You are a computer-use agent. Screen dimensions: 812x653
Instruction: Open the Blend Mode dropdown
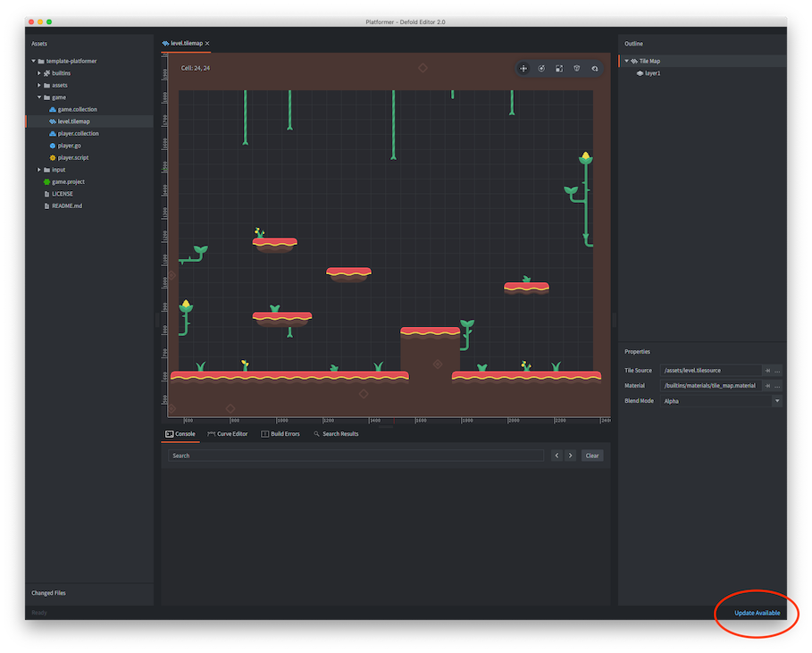coord(777,401)
